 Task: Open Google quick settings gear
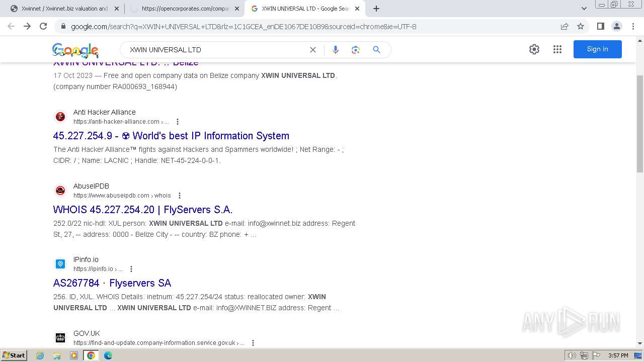[x=534, y=49]
